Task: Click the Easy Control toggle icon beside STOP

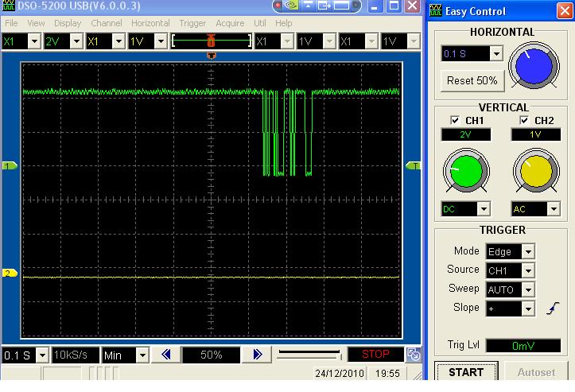Action: point(414,355)
